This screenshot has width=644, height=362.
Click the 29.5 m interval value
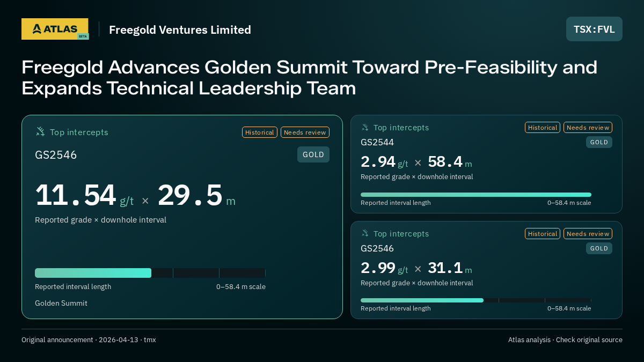196,195
